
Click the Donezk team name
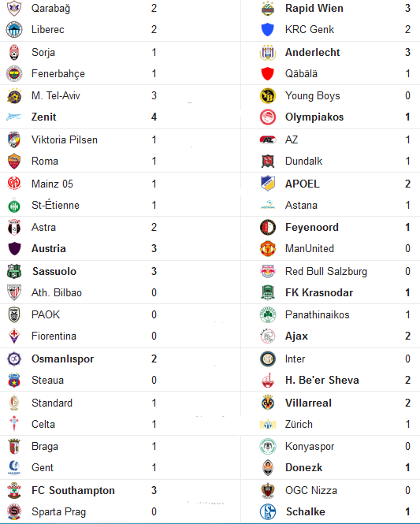303,467
